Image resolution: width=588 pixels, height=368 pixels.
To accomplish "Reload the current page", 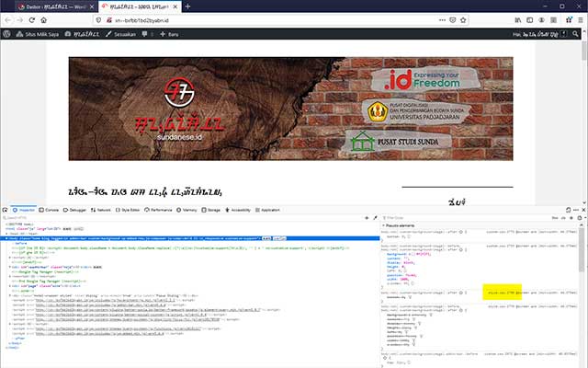I will 32,20.
